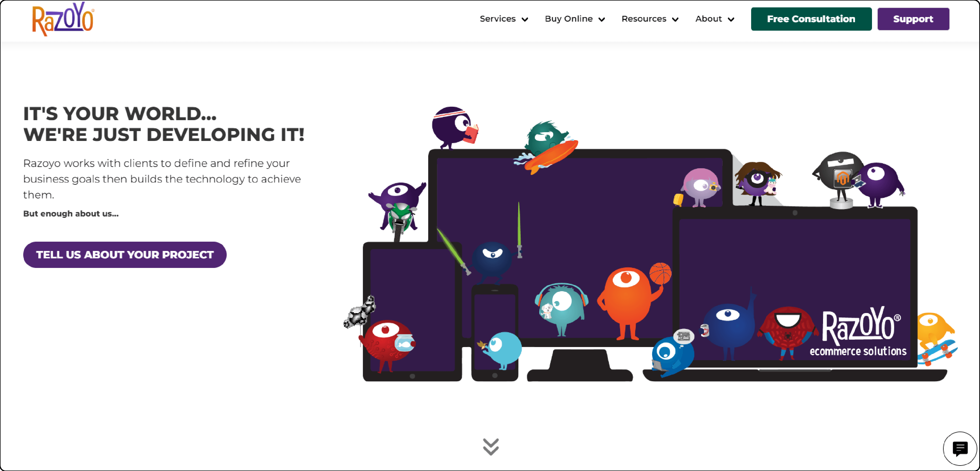Click the Free Consultation button
Image resolution: width=980 pixels, height=471 pixels.
(811, 19)
